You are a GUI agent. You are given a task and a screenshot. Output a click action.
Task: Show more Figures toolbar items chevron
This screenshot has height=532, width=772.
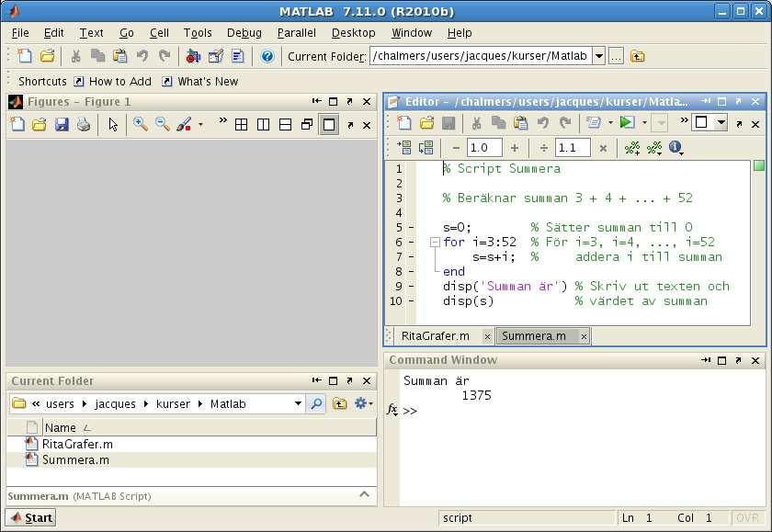[x=223, y=120]
